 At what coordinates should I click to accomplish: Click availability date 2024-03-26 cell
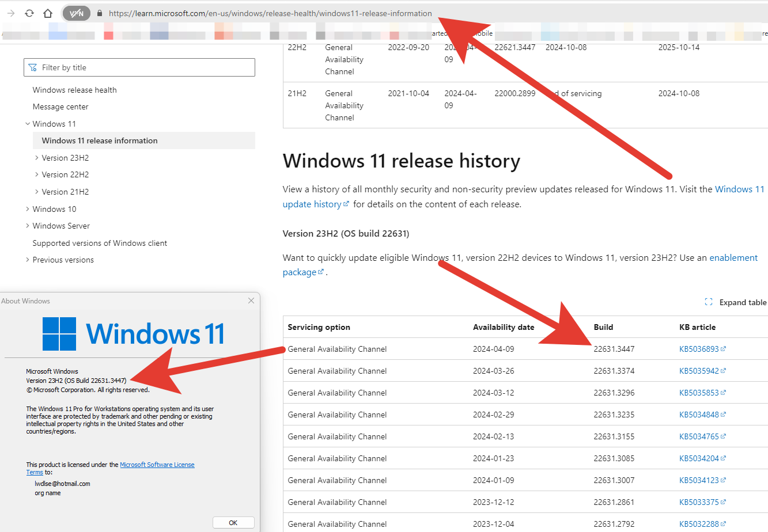tap(494, 371)
